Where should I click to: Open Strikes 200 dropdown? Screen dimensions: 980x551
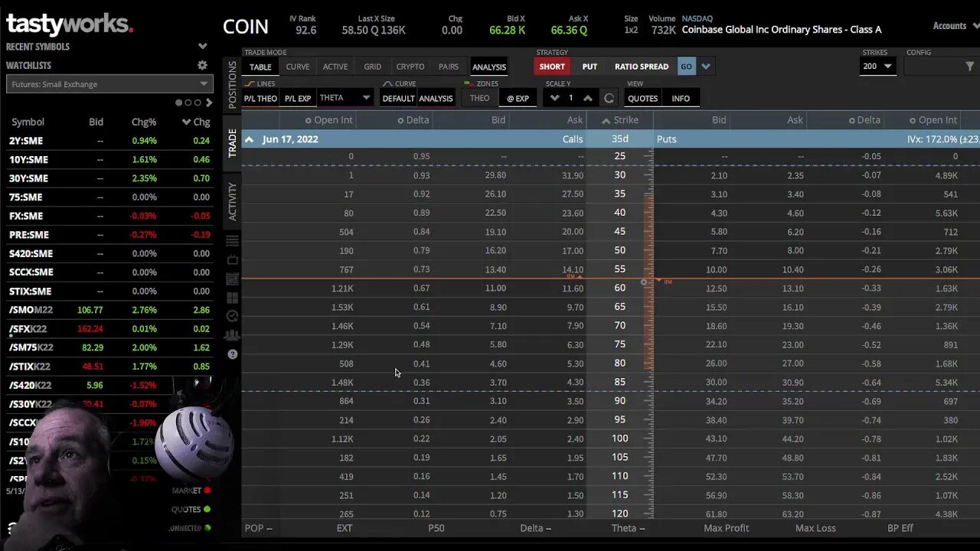click(877, 67)
